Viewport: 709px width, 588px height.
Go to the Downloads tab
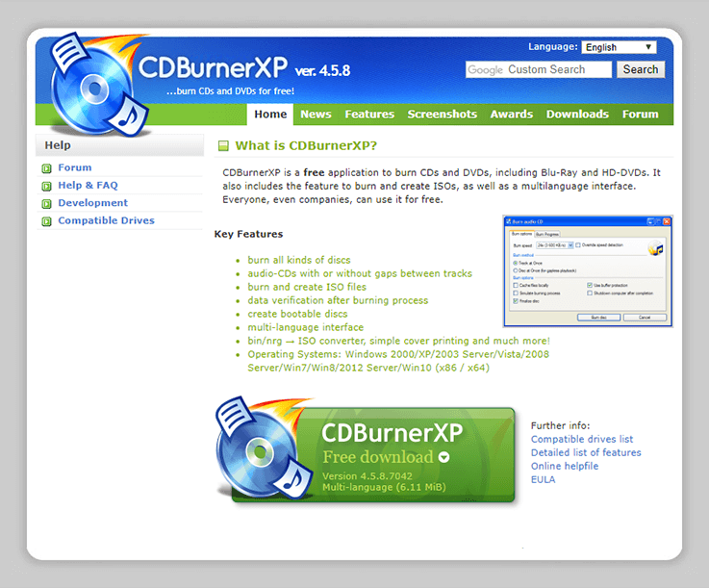[577, 115]
